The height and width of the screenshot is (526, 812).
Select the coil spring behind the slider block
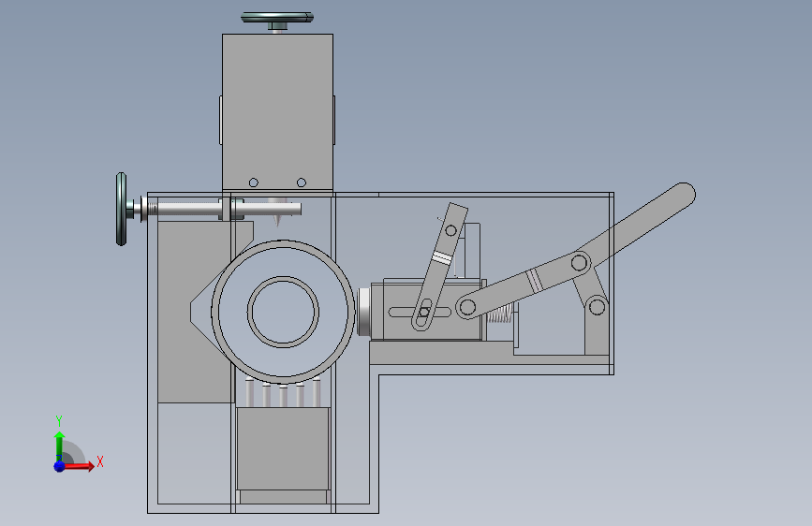(x=501, y=314)
